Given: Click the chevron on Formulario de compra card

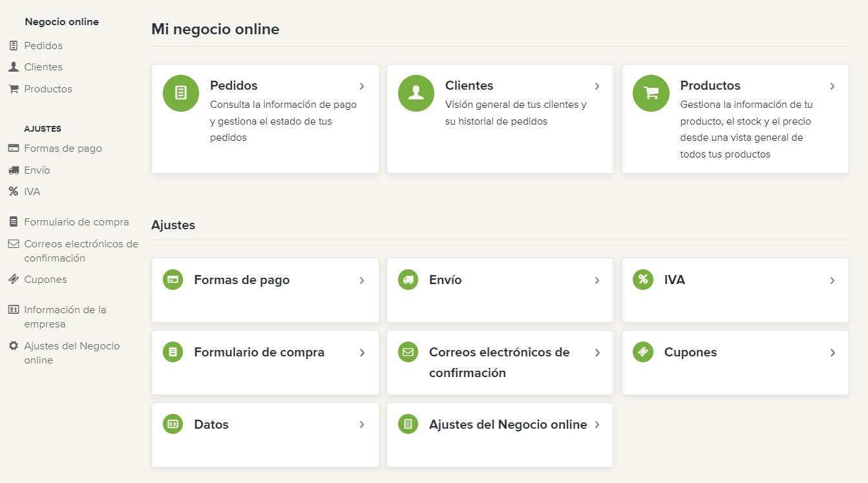Looking at the screenshot, I should (x=362, y=353).
